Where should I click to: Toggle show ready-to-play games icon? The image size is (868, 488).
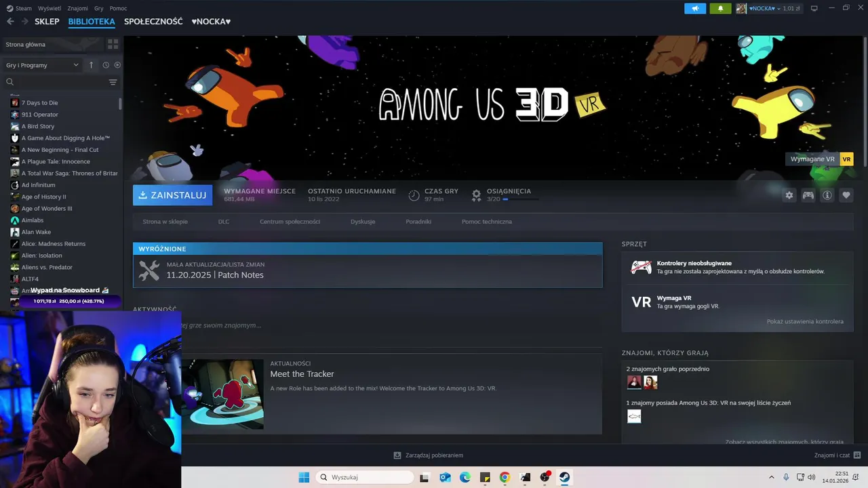point(117,65)
